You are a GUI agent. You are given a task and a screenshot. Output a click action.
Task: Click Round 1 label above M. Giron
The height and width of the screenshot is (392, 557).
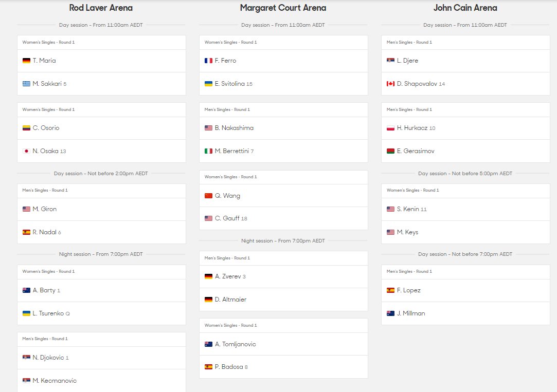[x=45, y=191]
